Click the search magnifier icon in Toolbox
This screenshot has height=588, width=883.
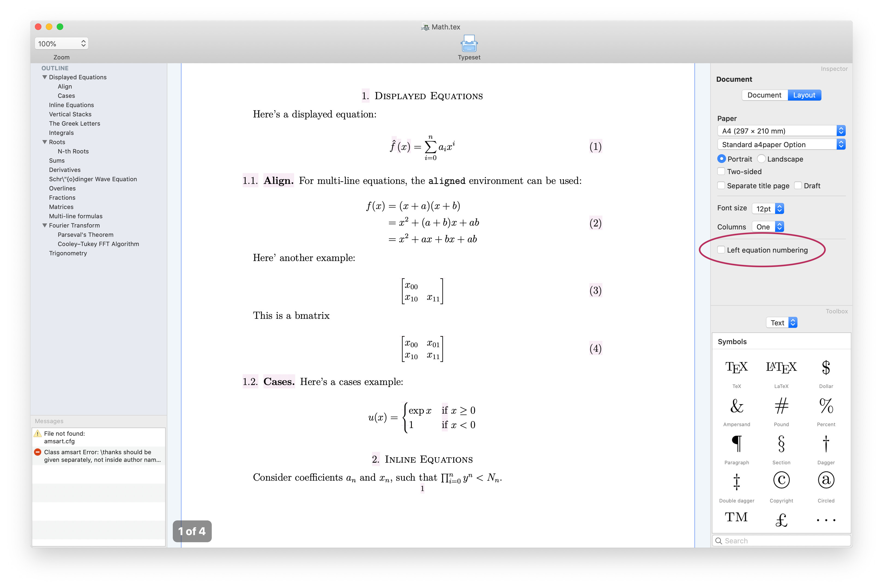[718, 541]
